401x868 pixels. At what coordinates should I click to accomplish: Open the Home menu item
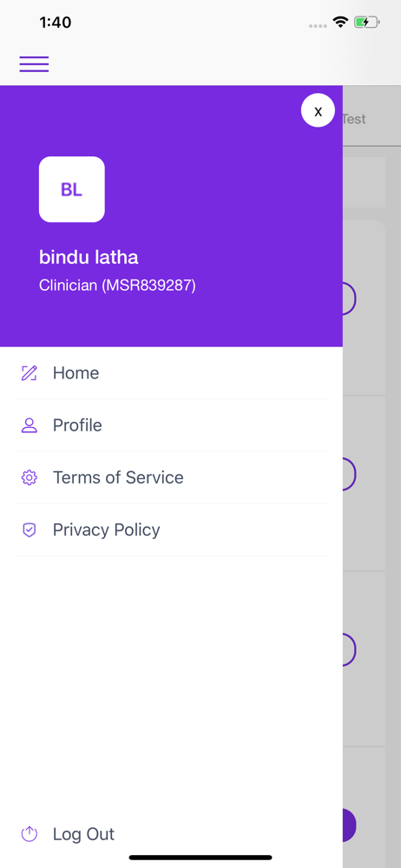(171, 373)
